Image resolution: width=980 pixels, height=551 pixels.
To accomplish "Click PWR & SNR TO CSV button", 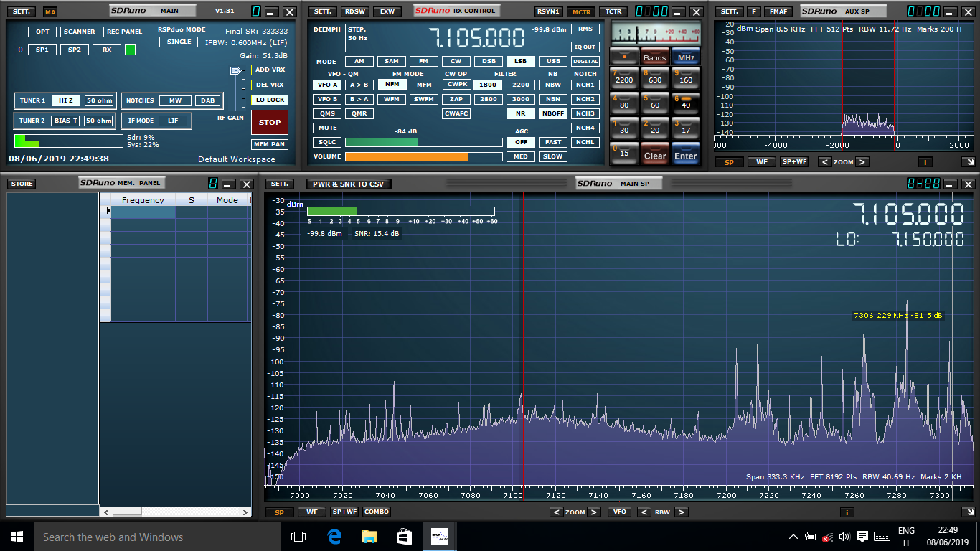I will coord(348,184).
